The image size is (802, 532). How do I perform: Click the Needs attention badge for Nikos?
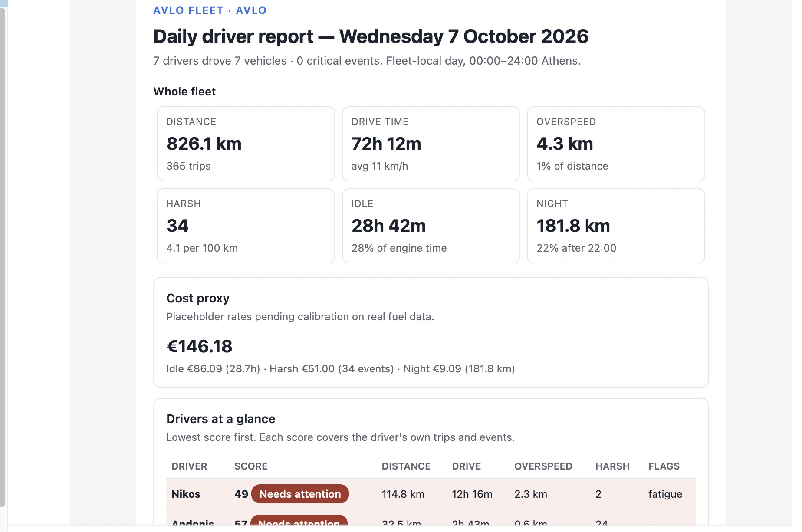pos(300,494)
